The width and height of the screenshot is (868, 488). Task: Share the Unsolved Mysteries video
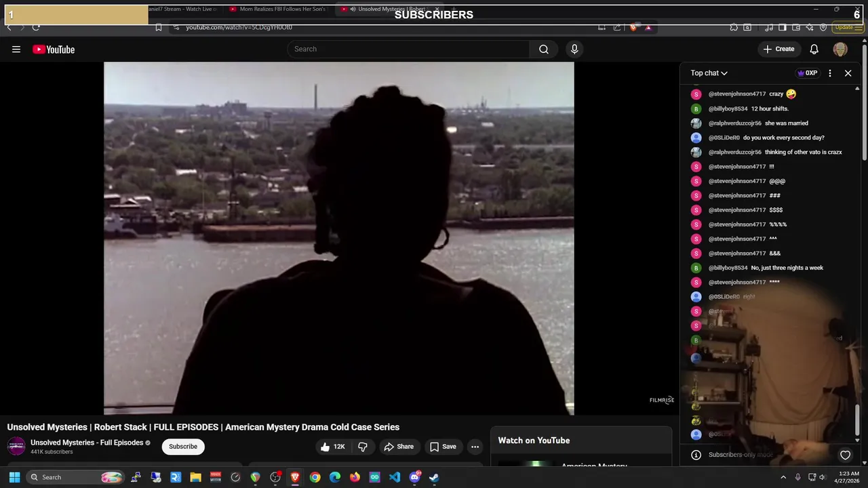(x=399, y=447)
